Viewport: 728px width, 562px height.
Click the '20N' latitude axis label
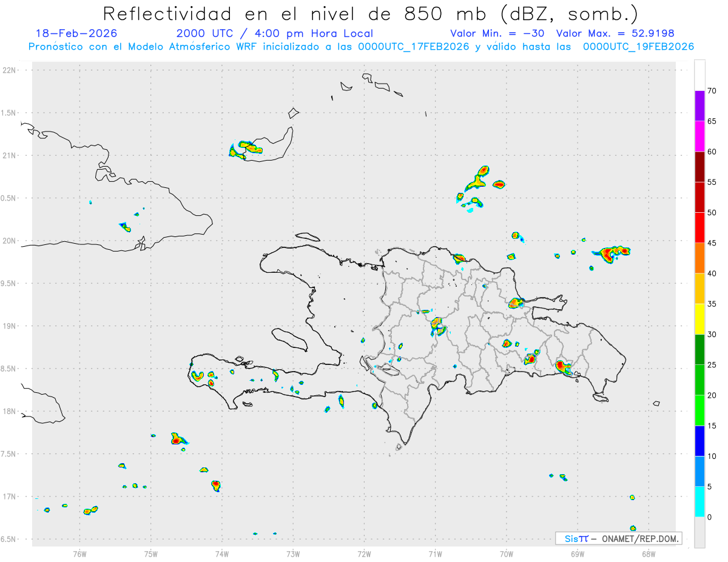10,241
